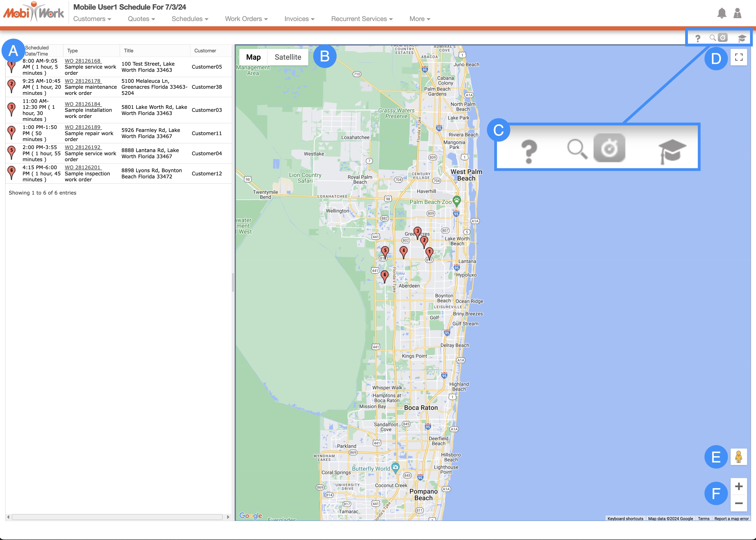Open work order WO 28126201 link
Image resolution: width=756 pixels, height=540 pixels.
coord(83,167)
